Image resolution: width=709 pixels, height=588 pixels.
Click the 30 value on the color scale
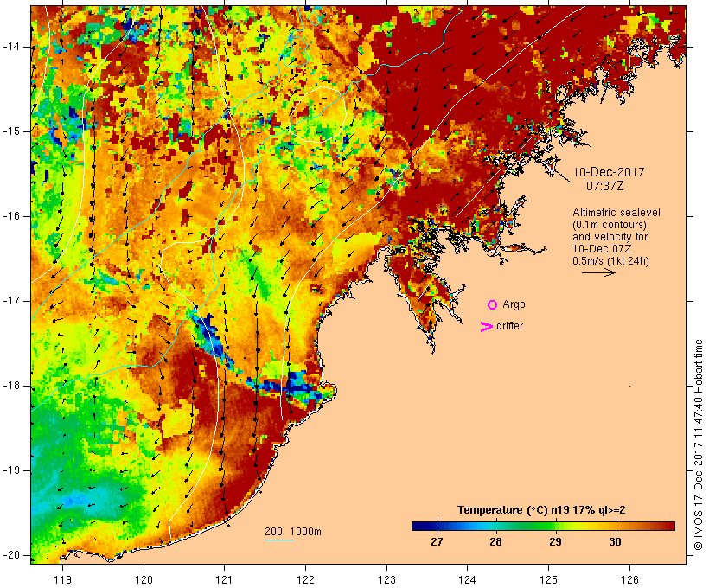pyautogui.click(x=615, y=541)
